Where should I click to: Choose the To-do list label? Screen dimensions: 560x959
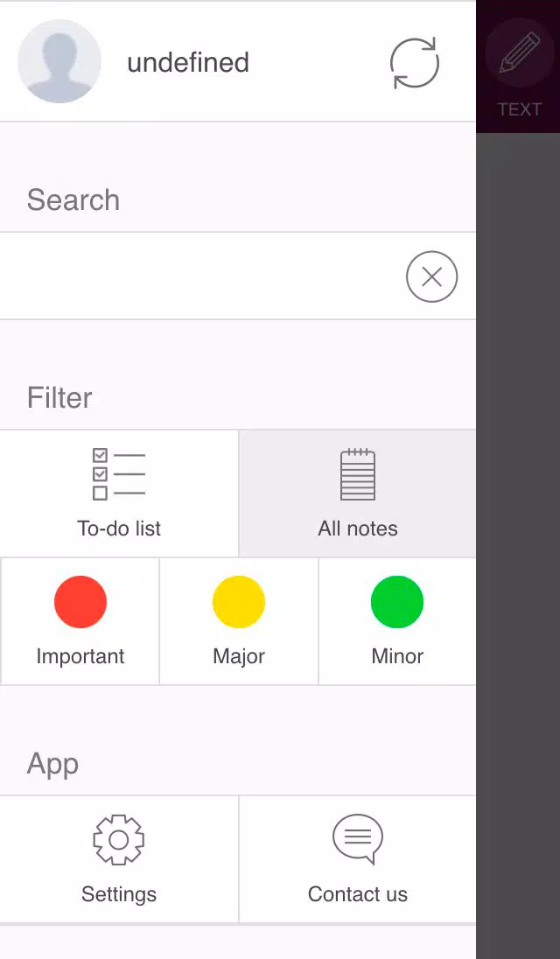coord(119,528)
